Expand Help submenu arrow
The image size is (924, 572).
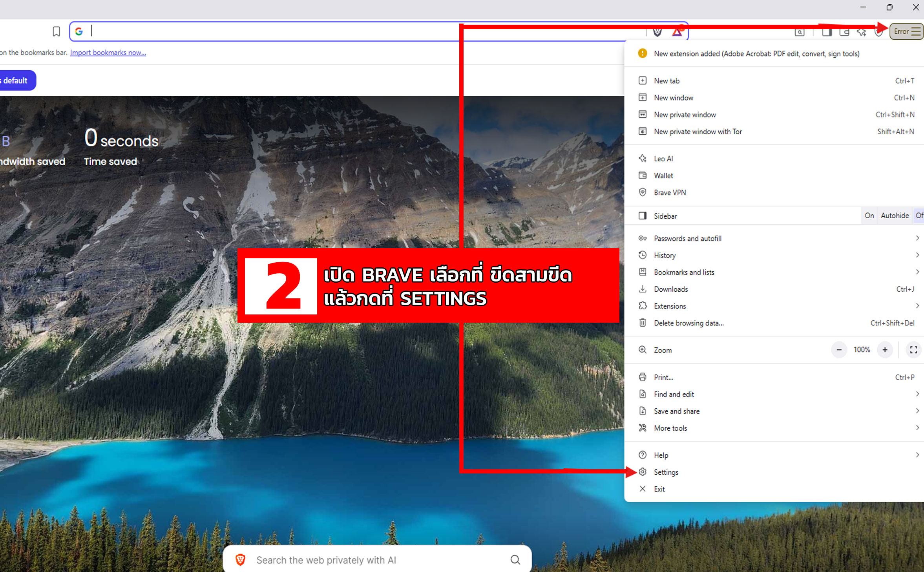[917, 455]
